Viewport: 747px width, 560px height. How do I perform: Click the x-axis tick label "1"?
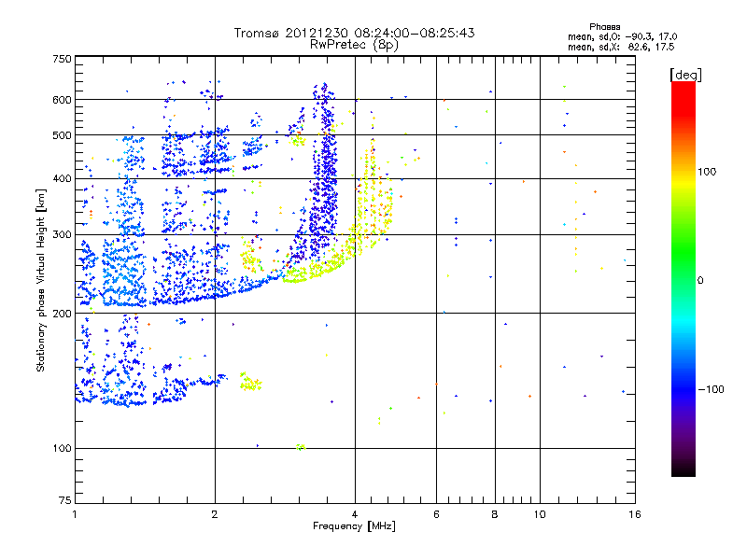click(x=75, y=514)
